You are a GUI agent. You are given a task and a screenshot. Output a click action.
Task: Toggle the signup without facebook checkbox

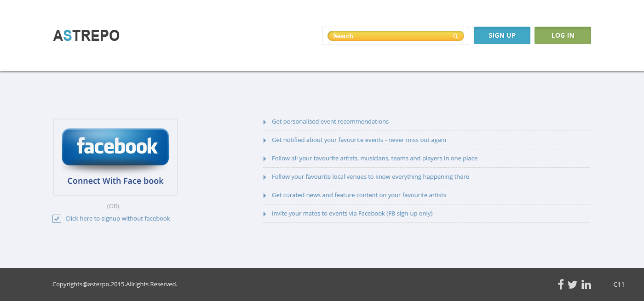[57, 219]
